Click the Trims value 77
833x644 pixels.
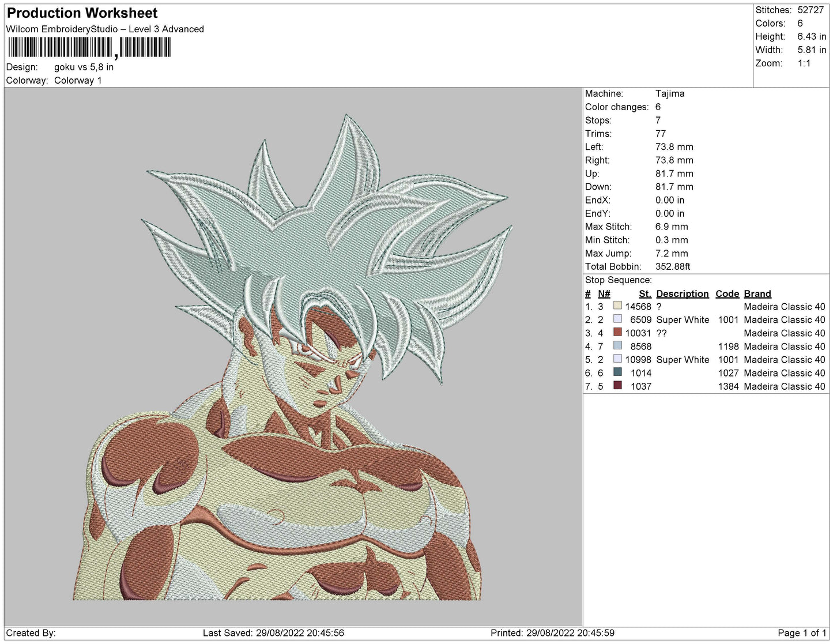(x=661, y=134)
